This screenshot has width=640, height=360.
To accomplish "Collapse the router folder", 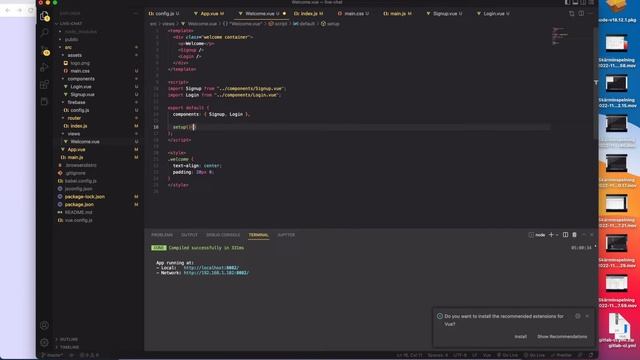I will 74,118.
